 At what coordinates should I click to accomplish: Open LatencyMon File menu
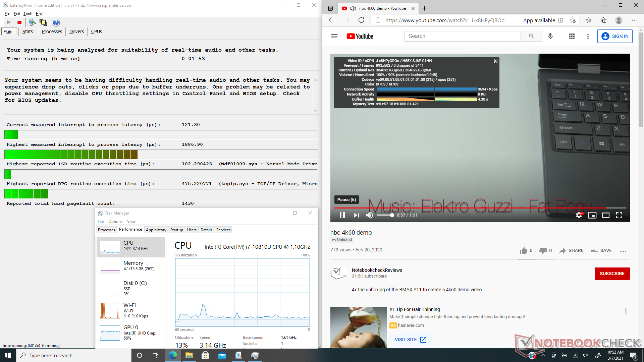click(7, 14)
